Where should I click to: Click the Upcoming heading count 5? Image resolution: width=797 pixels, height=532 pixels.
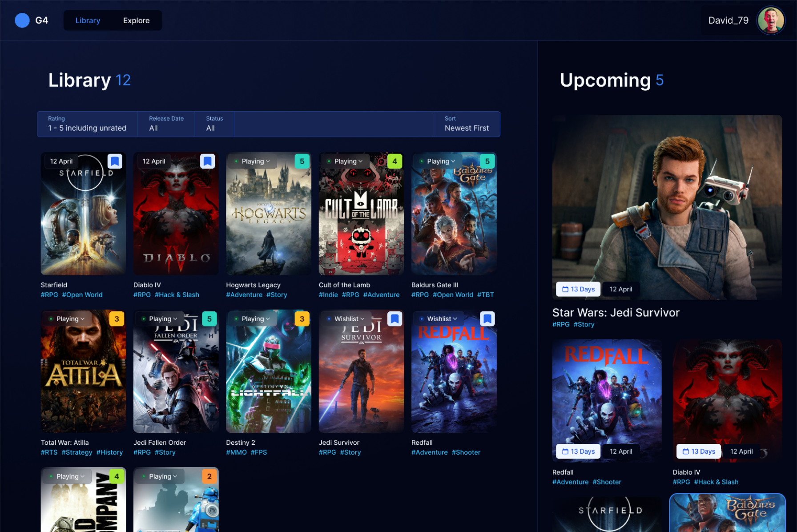(x=660, y=80)
